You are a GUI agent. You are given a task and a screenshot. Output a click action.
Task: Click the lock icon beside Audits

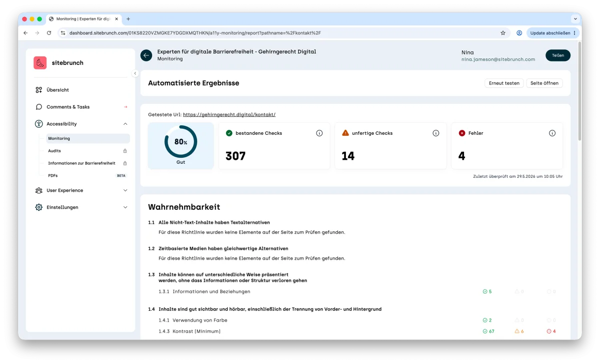[125, 151]
